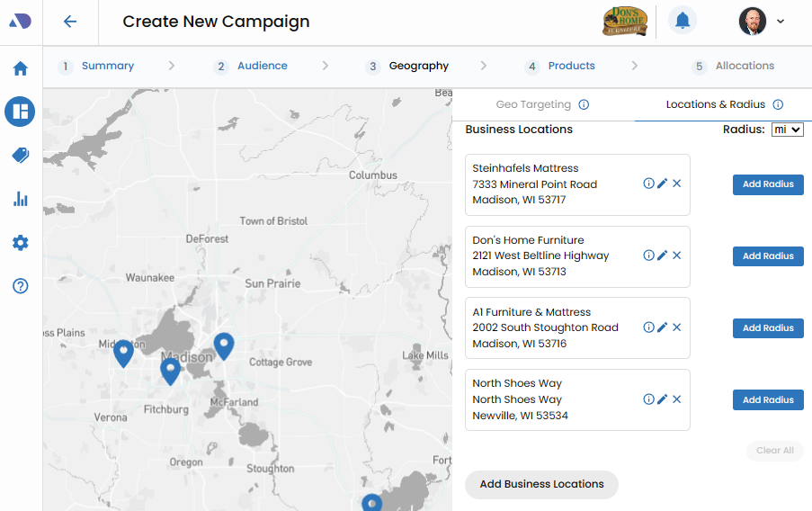The width and height of the screenshot is (812, 511).
Task: Open the bar chart reports icon
Action: [20, 199]
